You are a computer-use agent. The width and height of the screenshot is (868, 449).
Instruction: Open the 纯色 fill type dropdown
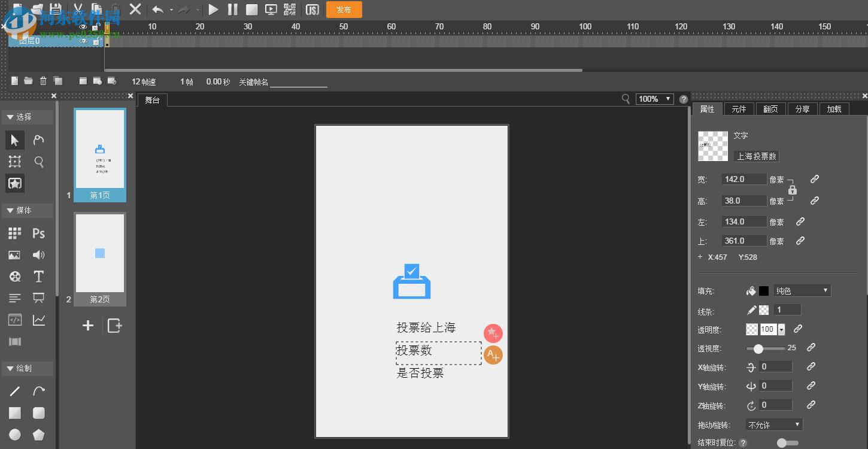pyautogui.click(x=802, y=290)
